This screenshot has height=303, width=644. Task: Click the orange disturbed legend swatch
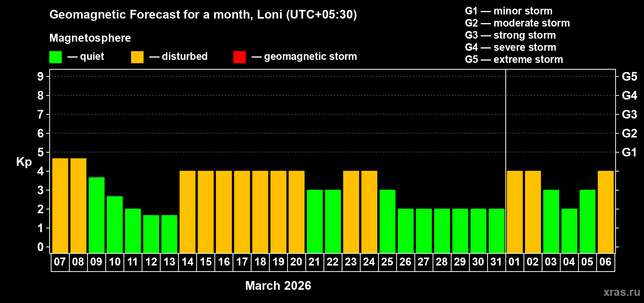pyautogui.click(x=137, y=57)
